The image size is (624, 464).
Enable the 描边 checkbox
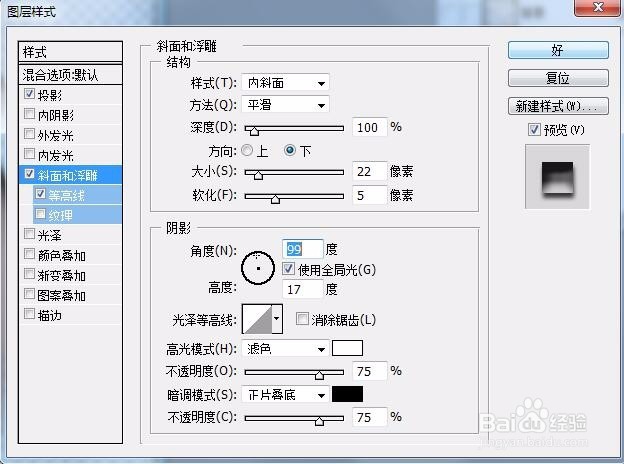point(29,314)
